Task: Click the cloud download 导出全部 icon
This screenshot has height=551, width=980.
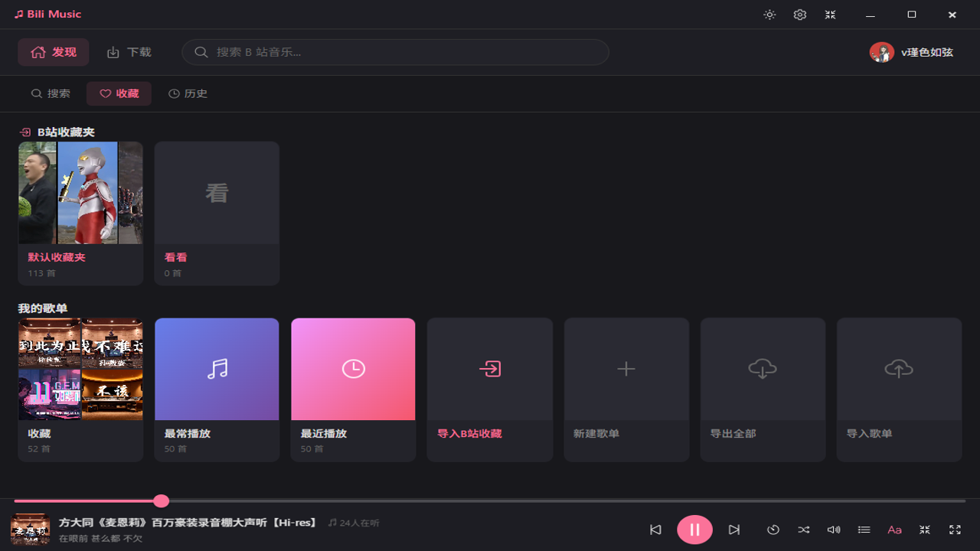Action: 763,369
